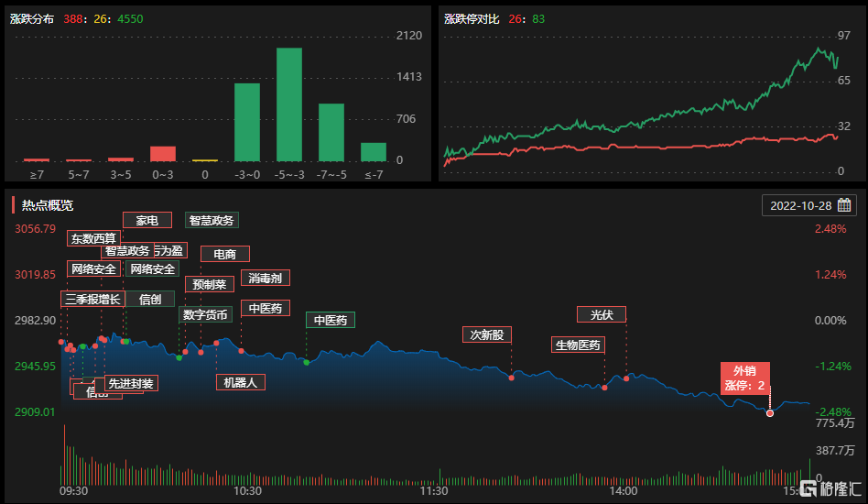868x504 pixels.
Task: Open the 机器人 hotspot label
Action: tap(240, 382)
